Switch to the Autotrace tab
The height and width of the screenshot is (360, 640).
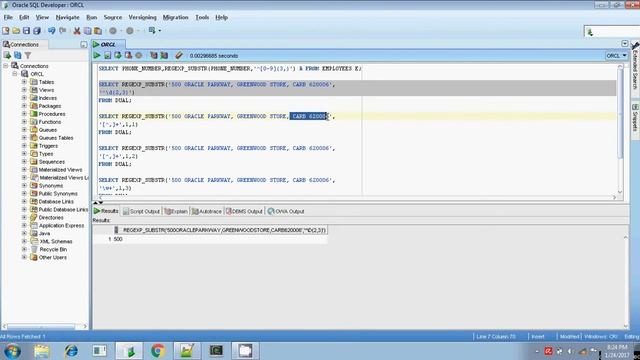207,211
